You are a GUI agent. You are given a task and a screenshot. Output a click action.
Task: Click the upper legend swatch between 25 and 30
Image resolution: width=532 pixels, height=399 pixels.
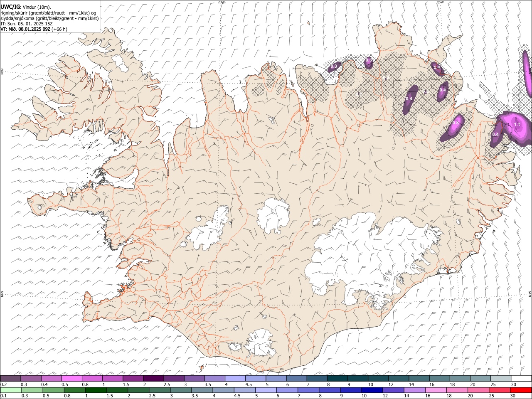[501, 378]
